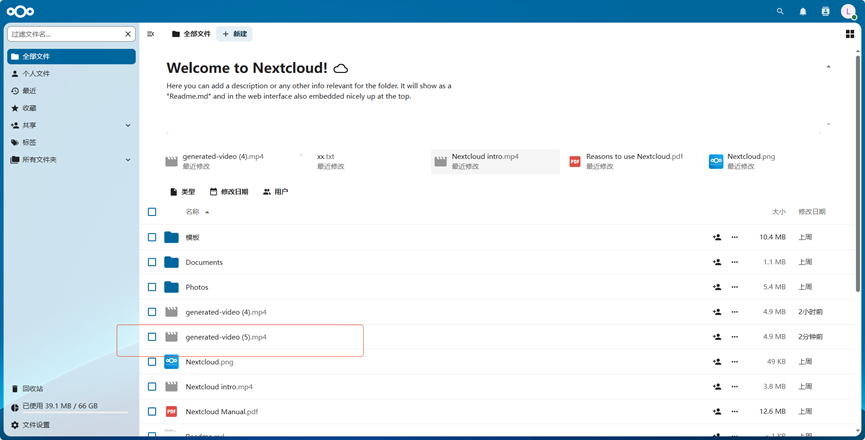The image size is (865, 440).
Task: Click the Nextcloud logo in the header
Action: (x=20, y=11)
